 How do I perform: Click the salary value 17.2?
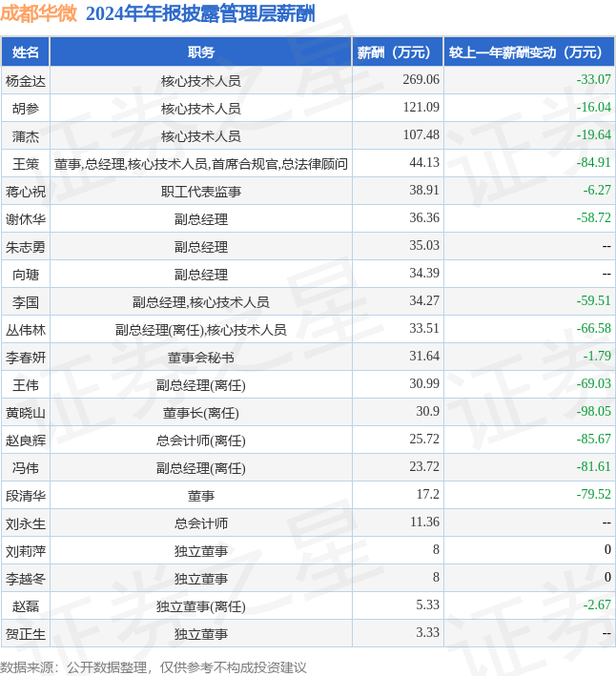click(x=427, y=494)
